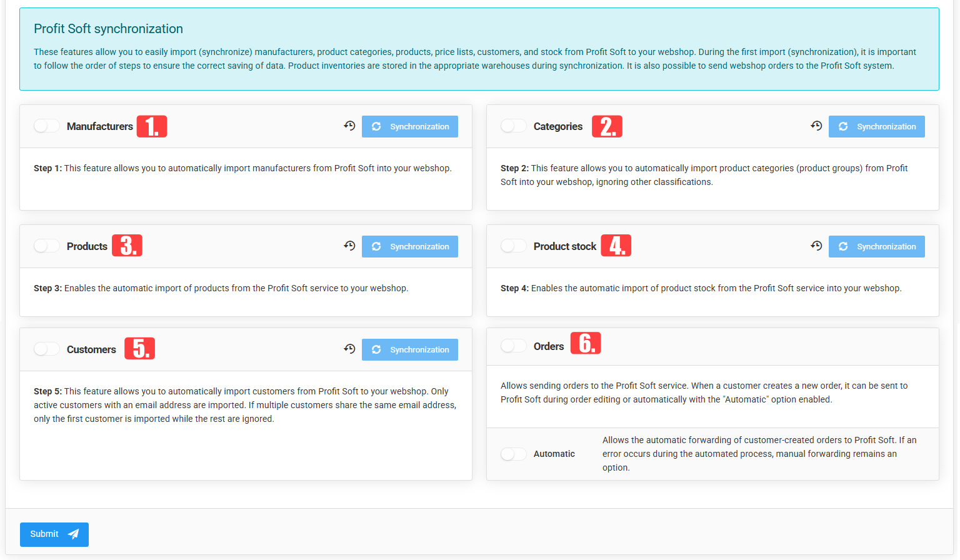
Task: Start Manufacturers Synchronization
Action: pos(410,126)
